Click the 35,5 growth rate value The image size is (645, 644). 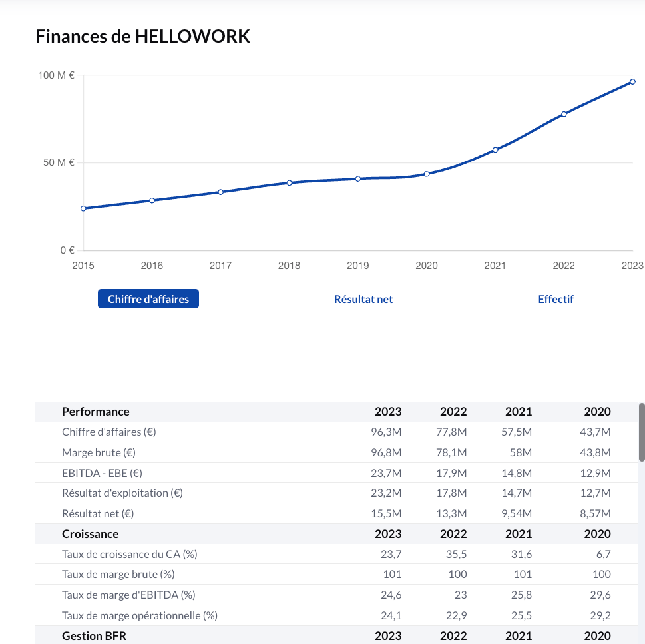click(x=456, y=554)
